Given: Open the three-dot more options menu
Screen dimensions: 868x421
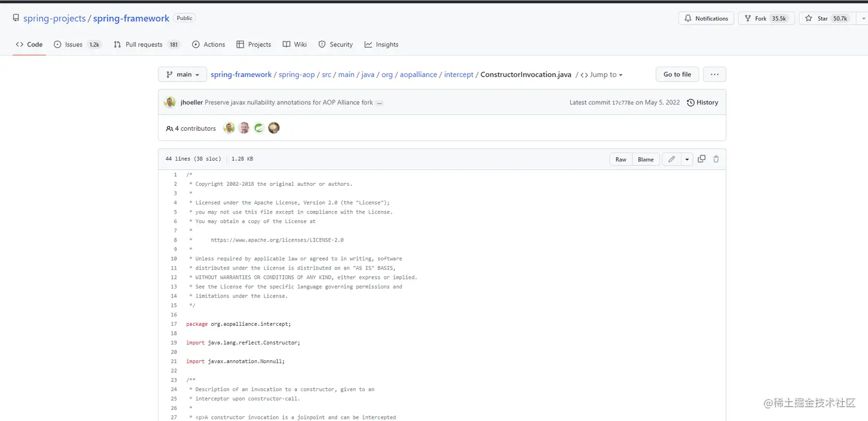Looking at the screenshot, I should 715,75.
